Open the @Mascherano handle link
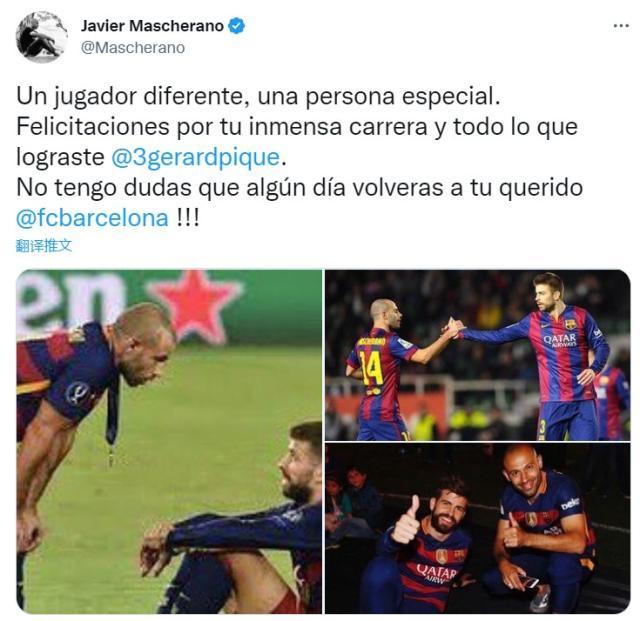The image size is (640, 621). coord(133,47)
